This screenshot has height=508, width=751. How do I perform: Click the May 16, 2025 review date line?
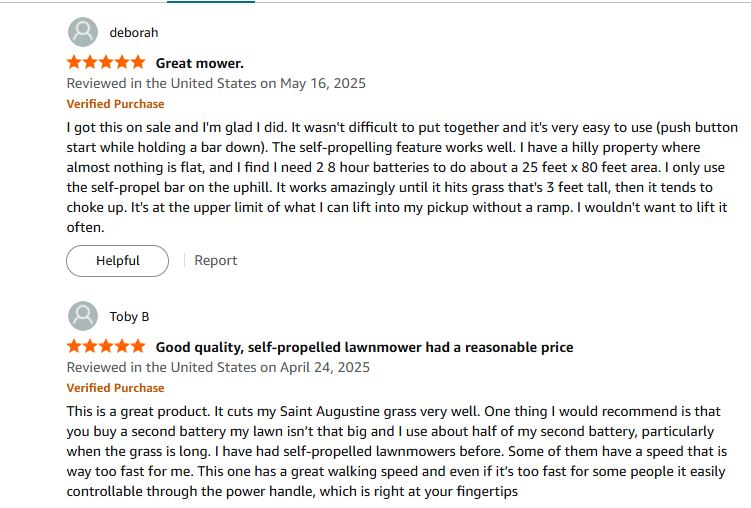coord(216,83)
